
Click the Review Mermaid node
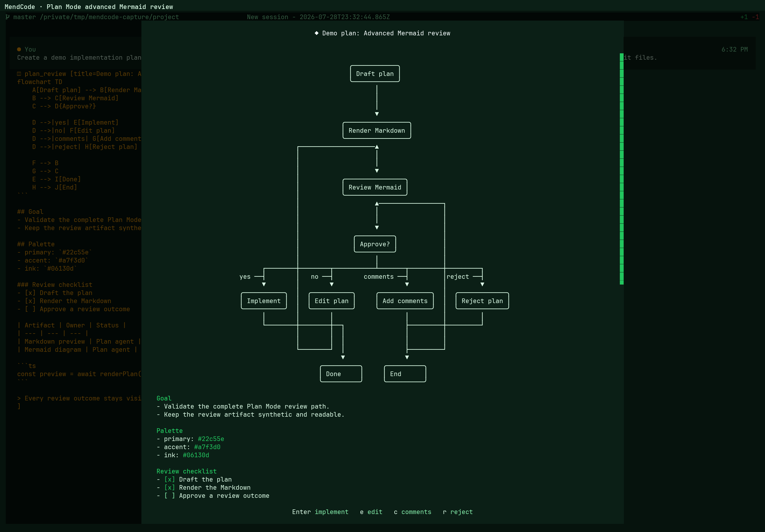(x=375, y=187)
